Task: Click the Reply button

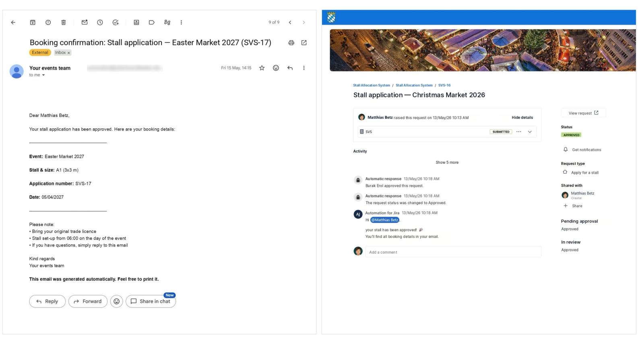Action: [47, 301]
